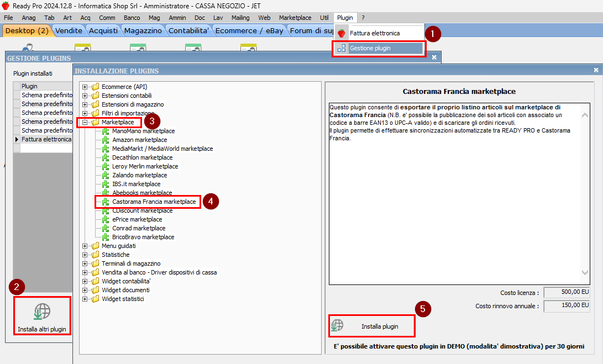This screenshot has width=603, height=364.
Task: Click the Amazon marketplace puzzle icon
Action: (106, 140)
